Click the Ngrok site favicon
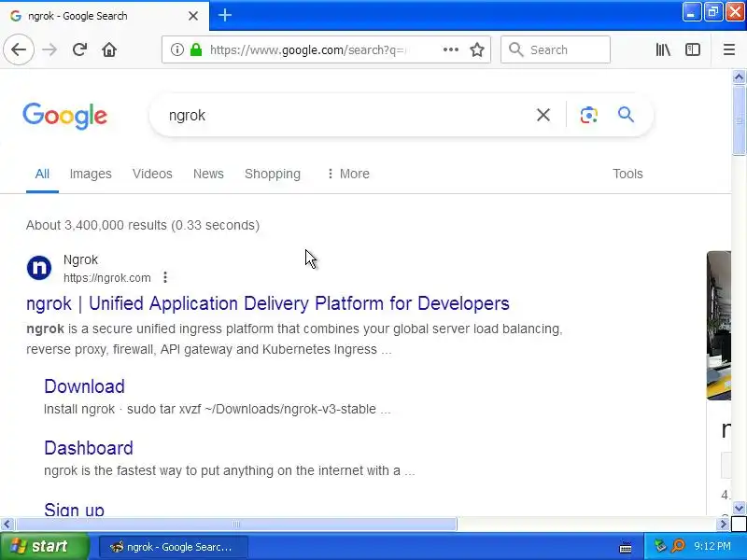This screenshot has width=747, height=560. [x=39, y=268]
